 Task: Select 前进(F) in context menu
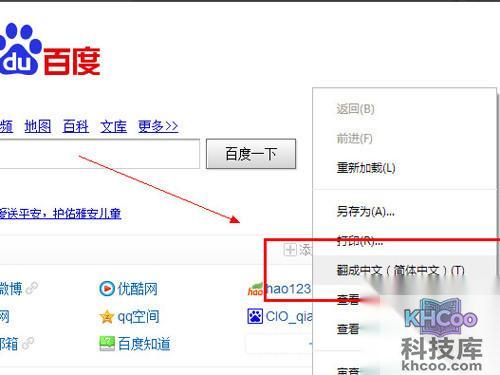point(354,138)
